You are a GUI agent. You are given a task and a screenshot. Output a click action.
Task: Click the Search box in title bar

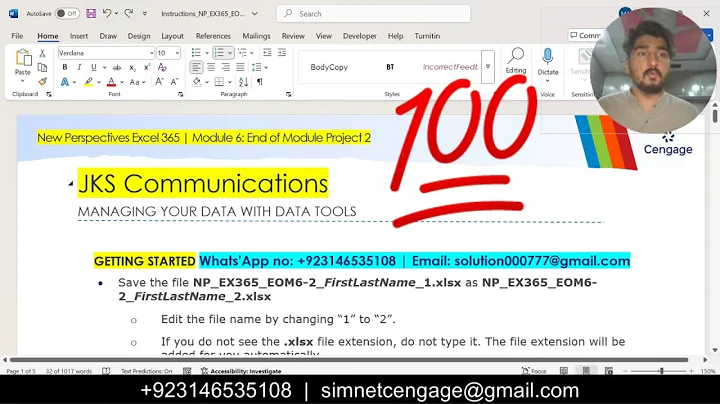coord(373,14)
